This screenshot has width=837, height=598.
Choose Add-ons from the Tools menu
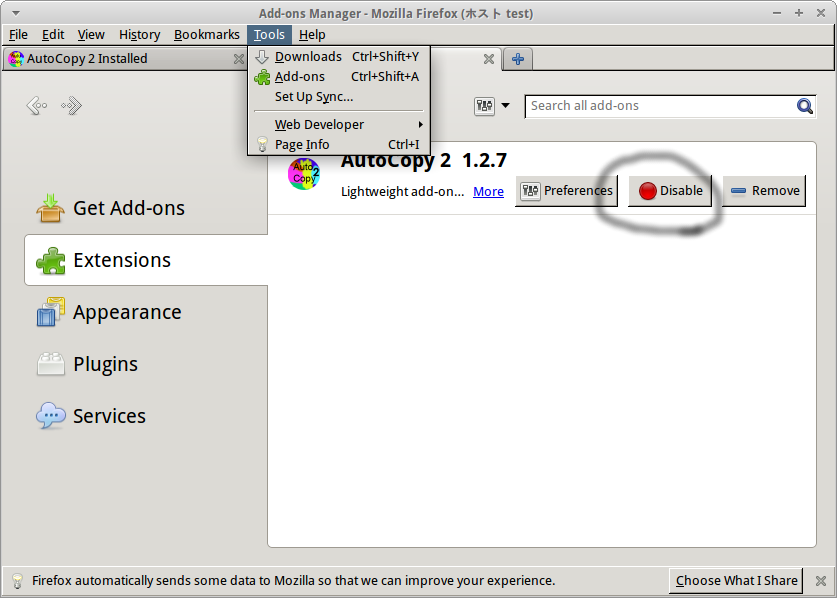(338, 77)
